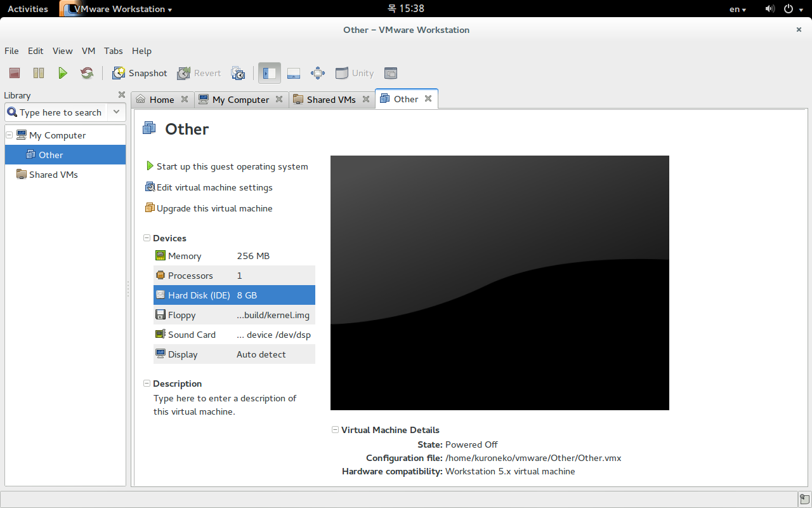Screen dimensions: 812x508
Task: Click the Unity toolbar button
Action: click(x=355, y=73)
